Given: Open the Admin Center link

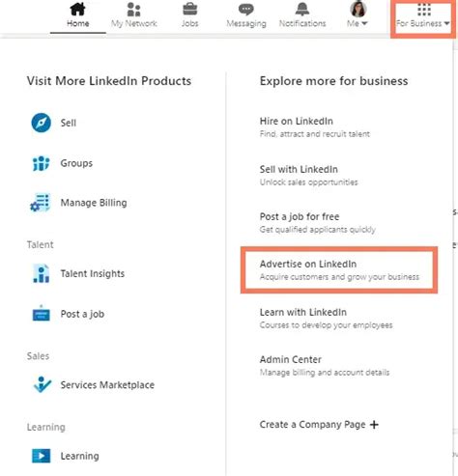Looking at the screenshot, I should (325, 366).
